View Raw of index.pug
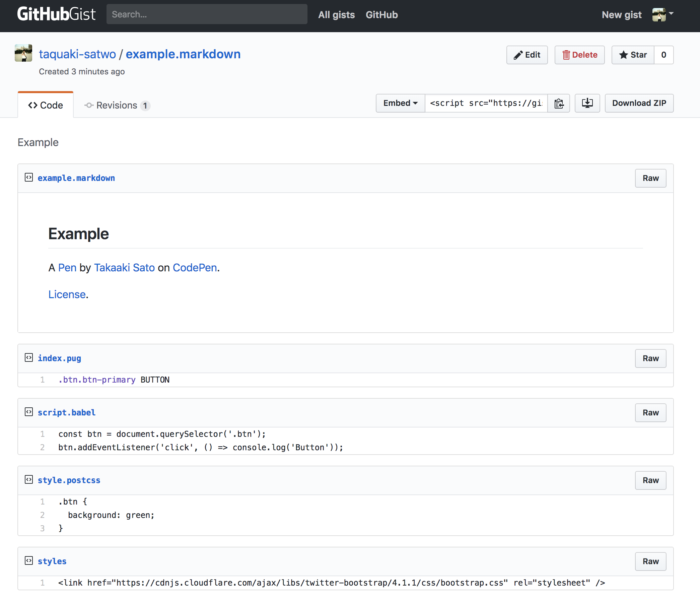Screen dimensions: 700x599 (651, 358)
